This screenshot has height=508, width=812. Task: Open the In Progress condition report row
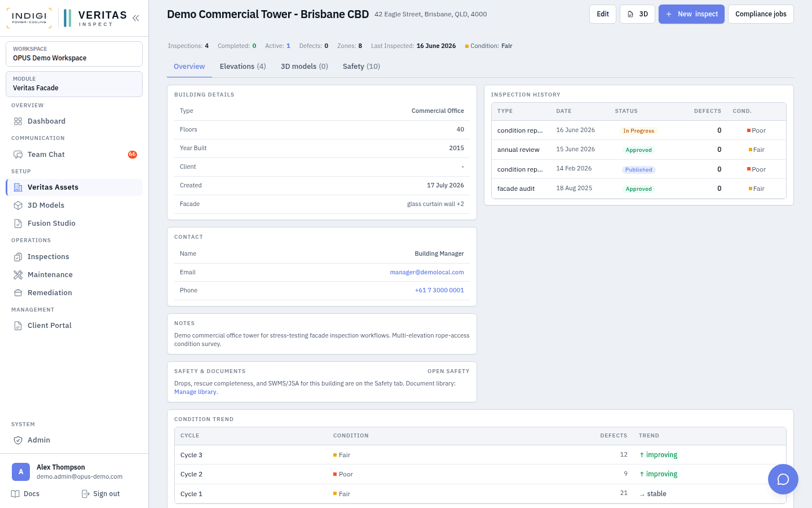638,130
